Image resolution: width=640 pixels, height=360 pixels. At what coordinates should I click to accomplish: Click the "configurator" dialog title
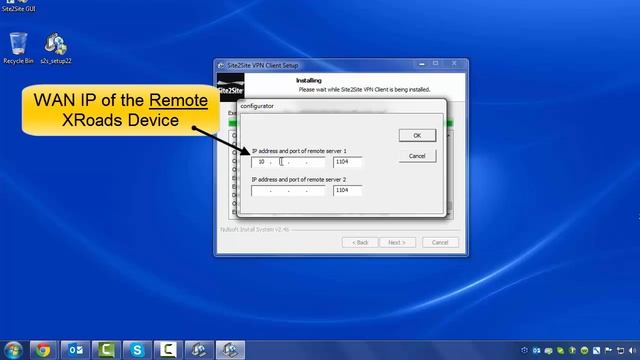tap(257, 106)
